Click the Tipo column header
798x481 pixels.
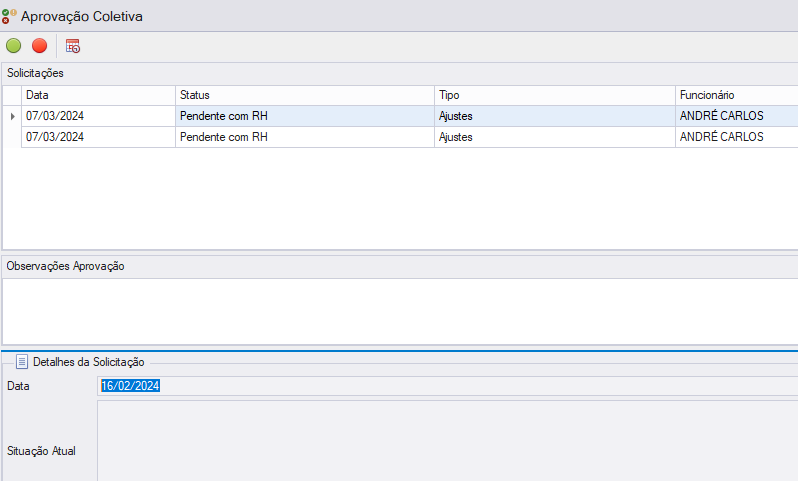coord(555,95)
